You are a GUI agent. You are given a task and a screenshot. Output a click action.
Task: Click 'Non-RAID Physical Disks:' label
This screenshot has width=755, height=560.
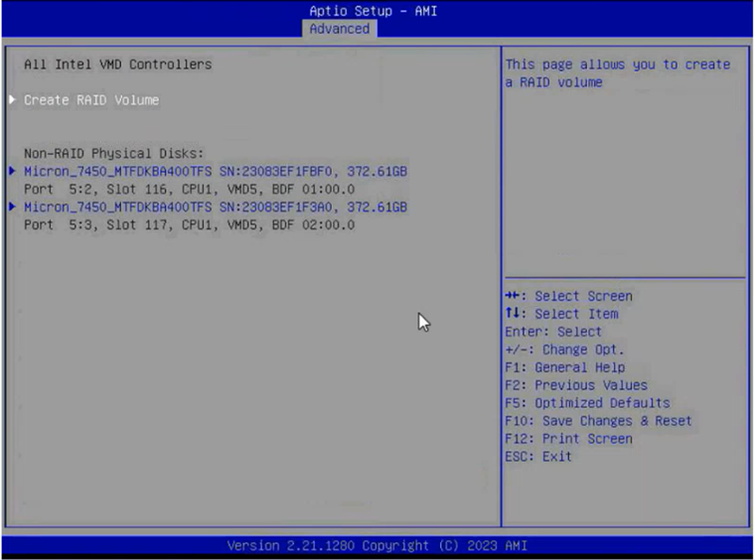click(x=114, y=154)
